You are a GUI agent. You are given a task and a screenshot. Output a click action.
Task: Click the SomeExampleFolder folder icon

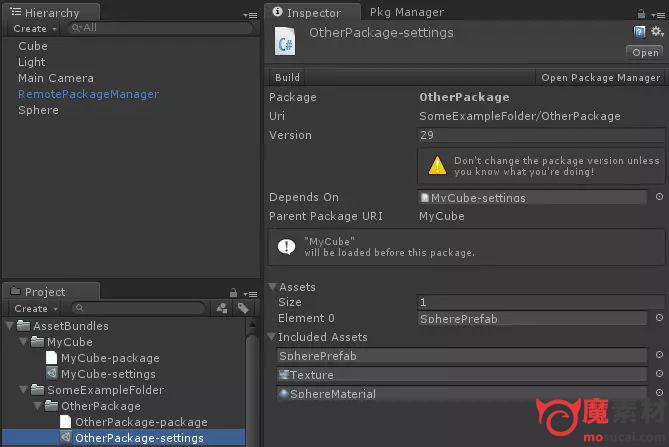38,389
